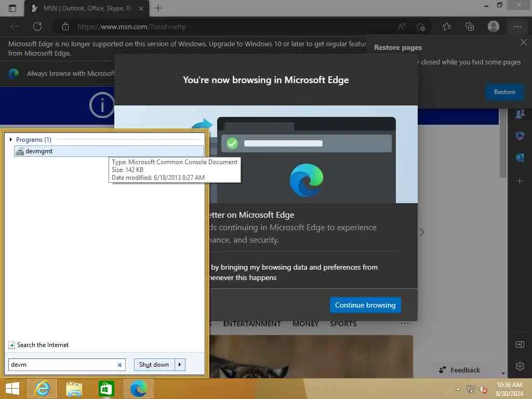Click the MSN news thumbnail image
Image resolution: width=532 pixels, height=399 pixels.
click(x=311, y=356)
